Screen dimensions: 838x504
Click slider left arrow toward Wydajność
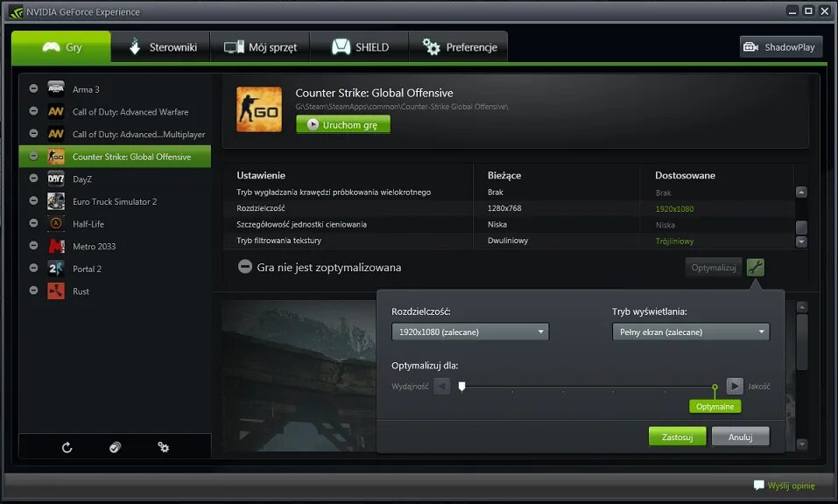pyautogui.click(x=442, y=386)
